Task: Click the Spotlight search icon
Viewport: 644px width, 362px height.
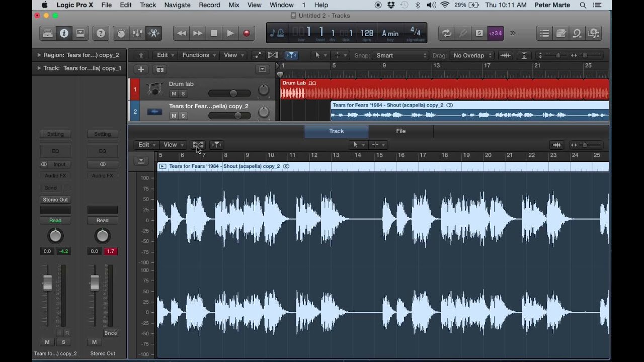Action: point(583,5)
